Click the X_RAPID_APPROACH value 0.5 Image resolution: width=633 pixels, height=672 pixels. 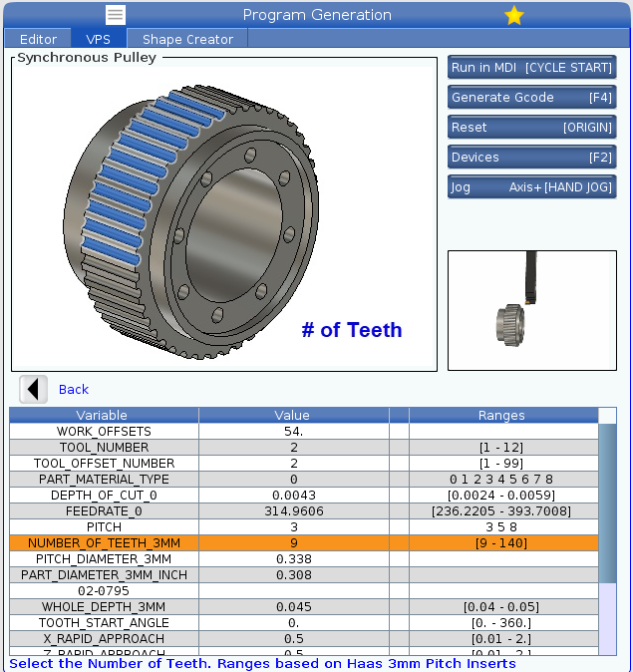point(293,638)
